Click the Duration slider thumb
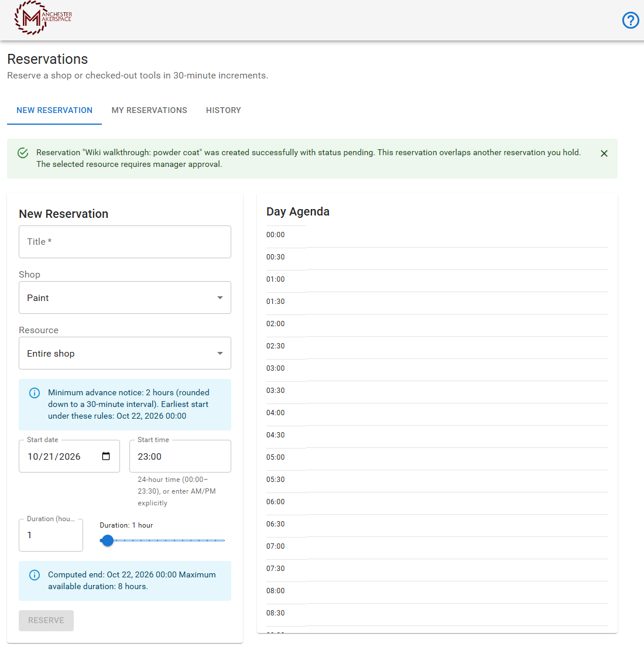Image resolution: width=644 pixels, height=650 pixels. pos(107,540)
